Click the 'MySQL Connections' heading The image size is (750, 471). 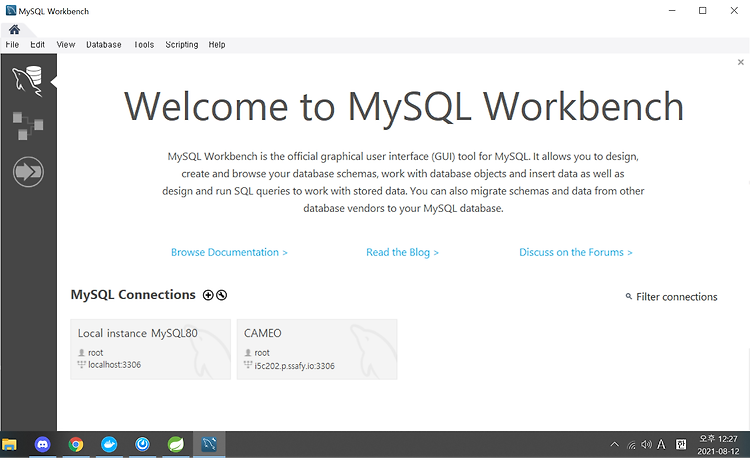click(x=133, y=295)
